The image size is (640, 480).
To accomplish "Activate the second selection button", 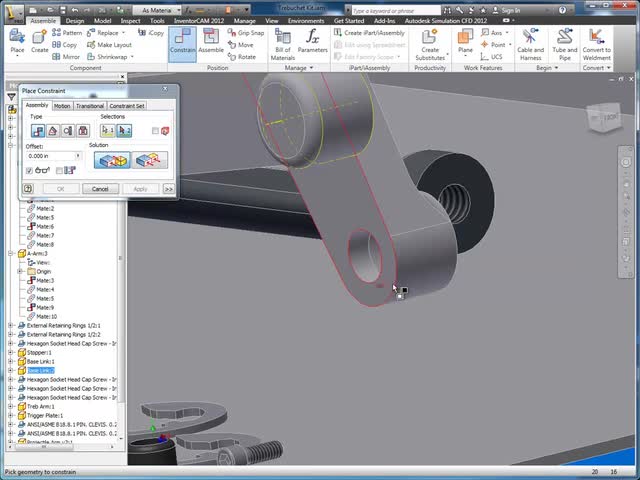I will (124, 131).
